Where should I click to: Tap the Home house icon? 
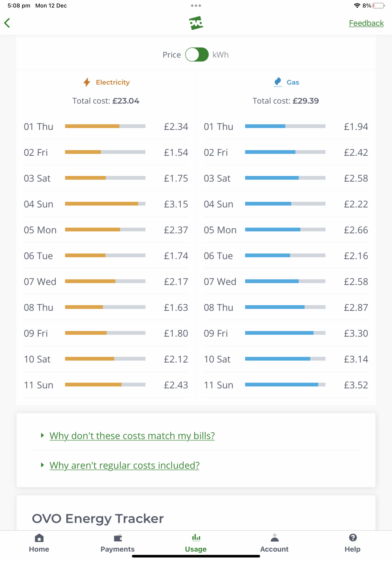pos(39,538)
